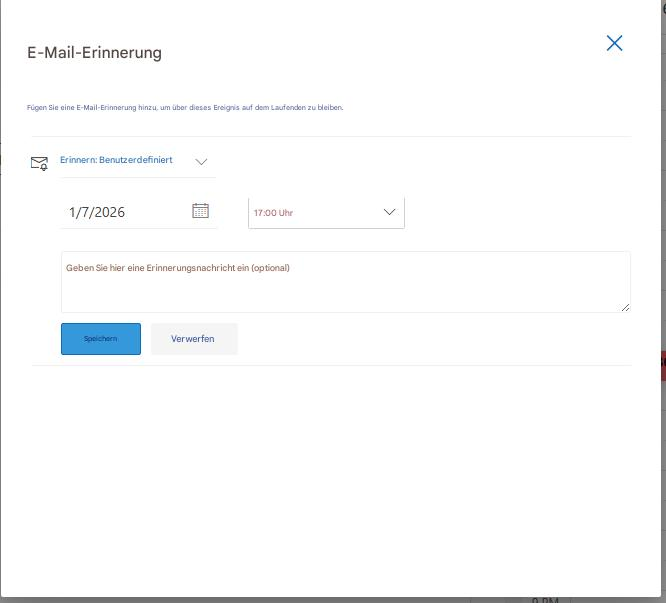Screen dimensions: 666x603
Task: Close the E-Mail-Erinnerung dialog with the X
Action: [x=614, y=43]
